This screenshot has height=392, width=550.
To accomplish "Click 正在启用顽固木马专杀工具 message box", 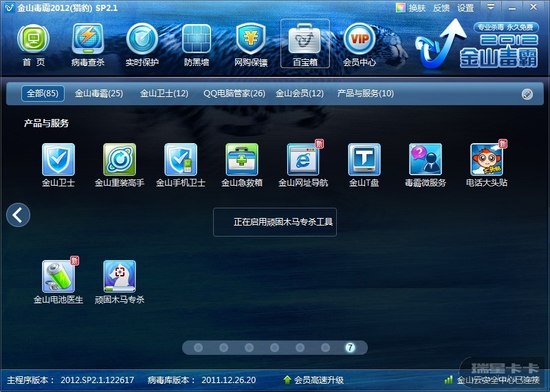I will (275, 222).
